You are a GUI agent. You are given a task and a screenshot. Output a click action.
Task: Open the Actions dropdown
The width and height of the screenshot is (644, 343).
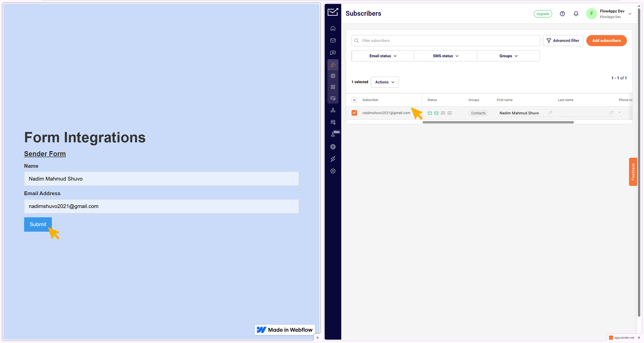pos(385,82)
